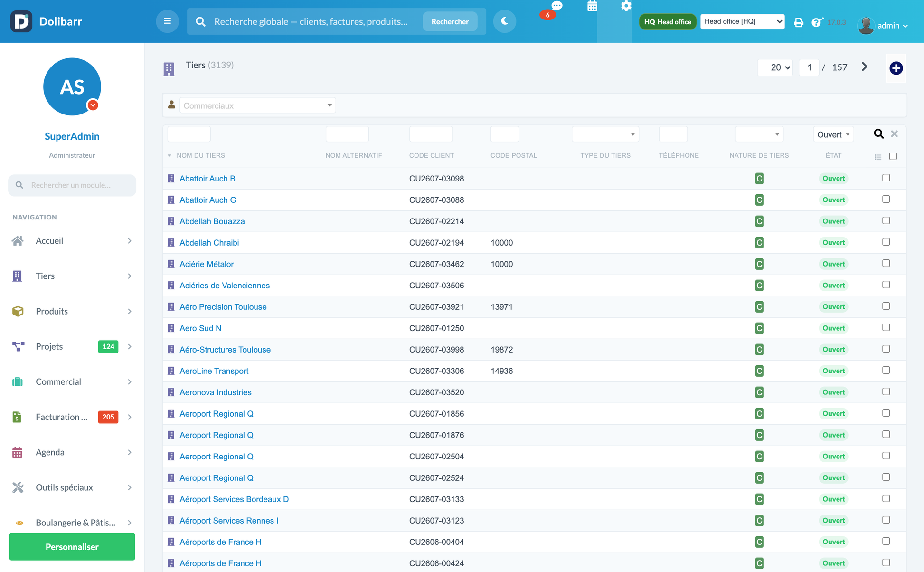The height and width of the screenshot is (572, 924).
Task: Run the list filter search magnifier
Action: pyautogui.click(x=878, y=134)
